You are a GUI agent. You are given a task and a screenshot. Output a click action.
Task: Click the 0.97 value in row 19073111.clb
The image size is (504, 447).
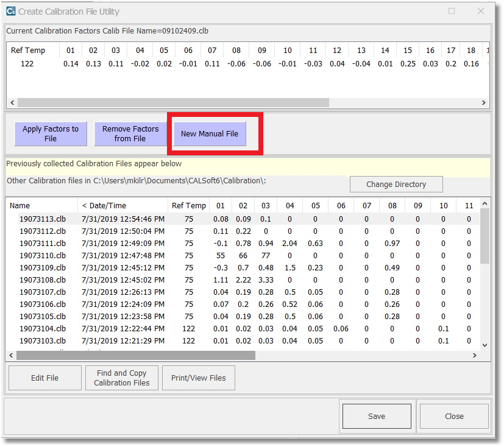[392, 244]
